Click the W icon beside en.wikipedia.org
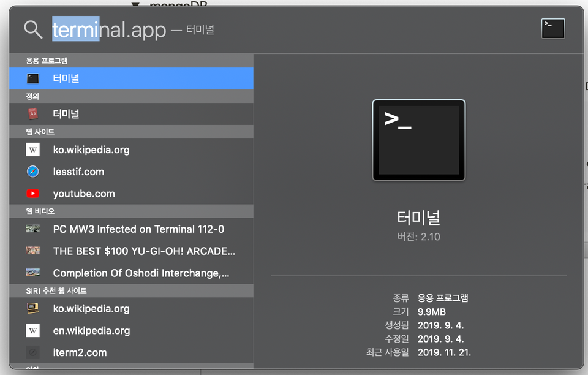The image size is (588, 375). point(33,330)
